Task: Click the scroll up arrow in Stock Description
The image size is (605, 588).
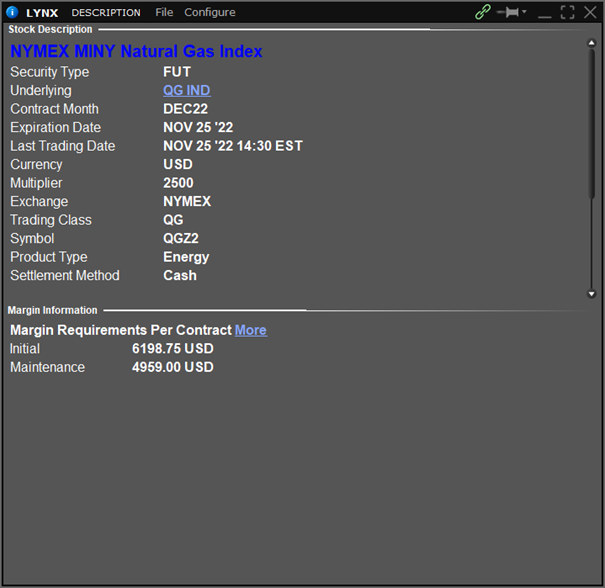Action: point(591,43)
